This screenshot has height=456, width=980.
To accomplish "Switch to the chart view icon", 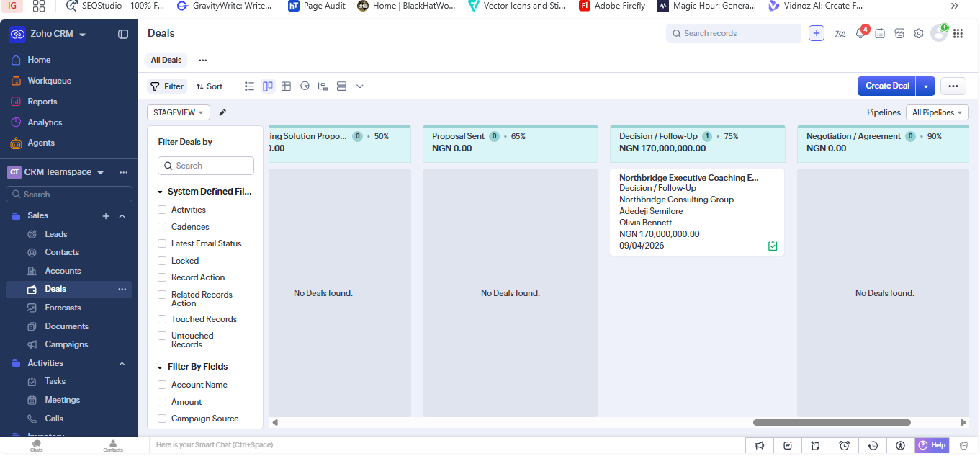I will [x=305, y=86].
